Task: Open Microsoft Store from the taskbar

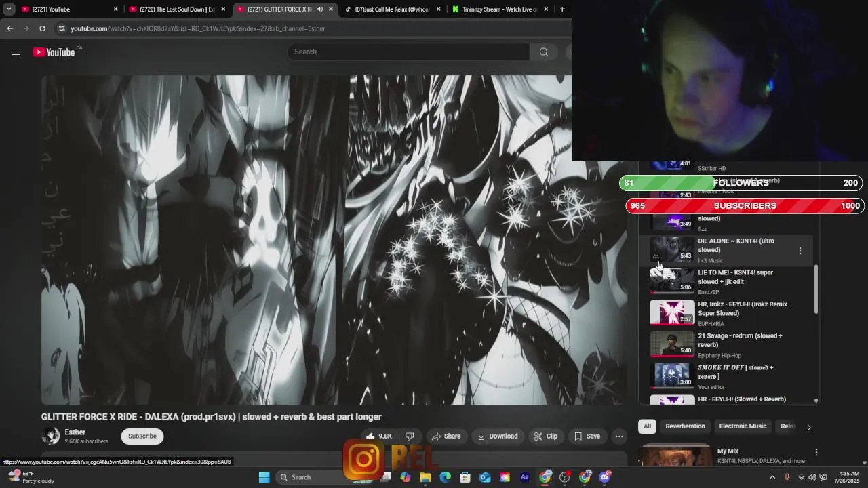Action: pos(465,477)
